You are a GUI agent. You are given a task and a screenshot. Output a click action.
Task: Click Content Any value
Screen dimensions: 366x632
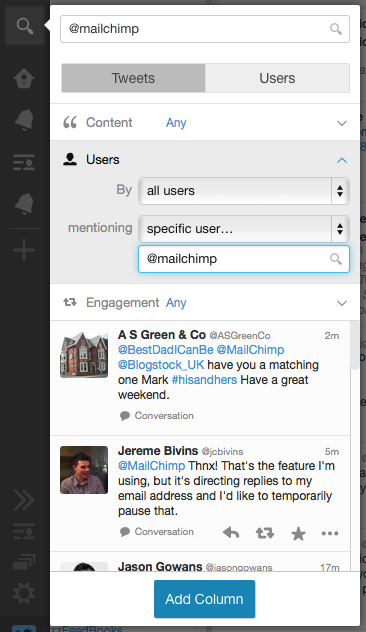click(176, 123)
